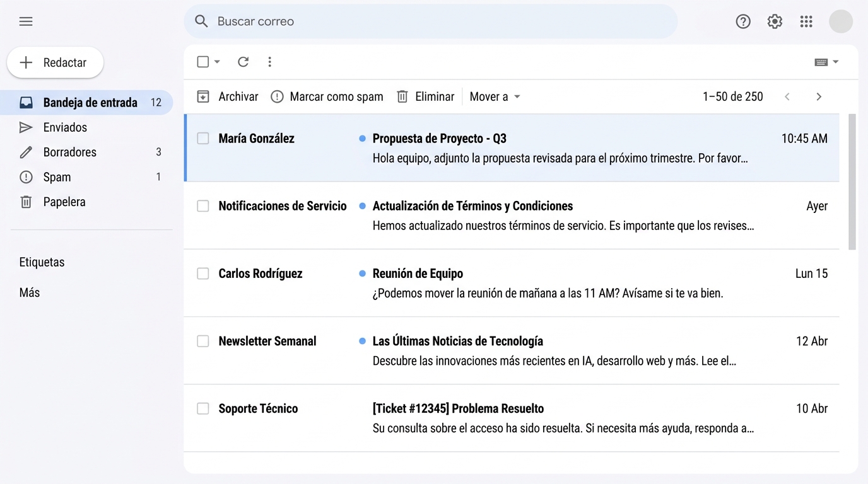Click unread dot on Reunión de Equipo
This screenshot has height=484, width=868.
pos(362,274)
